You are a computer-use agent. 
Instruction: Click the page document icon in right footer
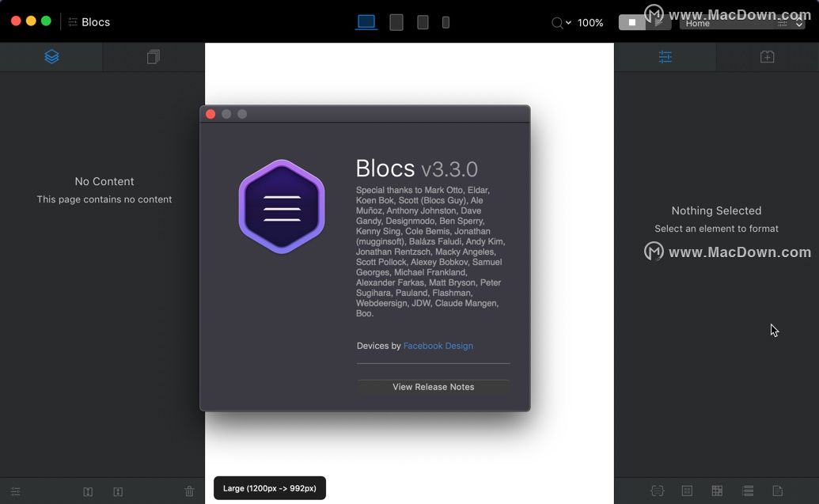point(777,491)
